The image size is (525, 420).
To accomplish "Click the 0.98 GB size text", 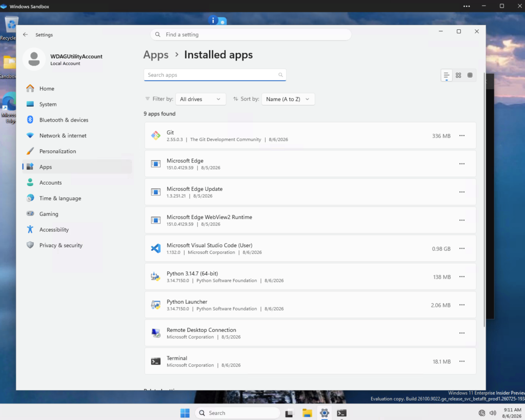I will click(x=441, y=249).
